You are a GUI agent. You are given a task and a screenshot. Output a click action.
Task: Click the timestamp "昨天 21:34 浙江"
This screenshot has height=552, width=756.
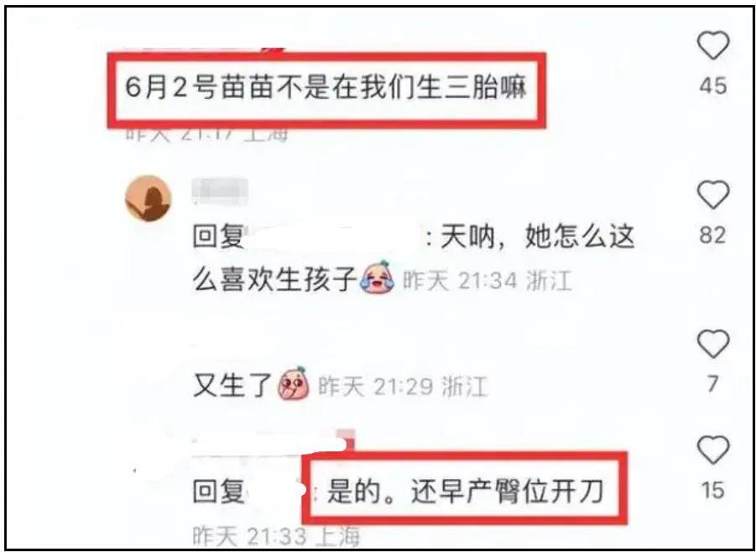point(487,280)
